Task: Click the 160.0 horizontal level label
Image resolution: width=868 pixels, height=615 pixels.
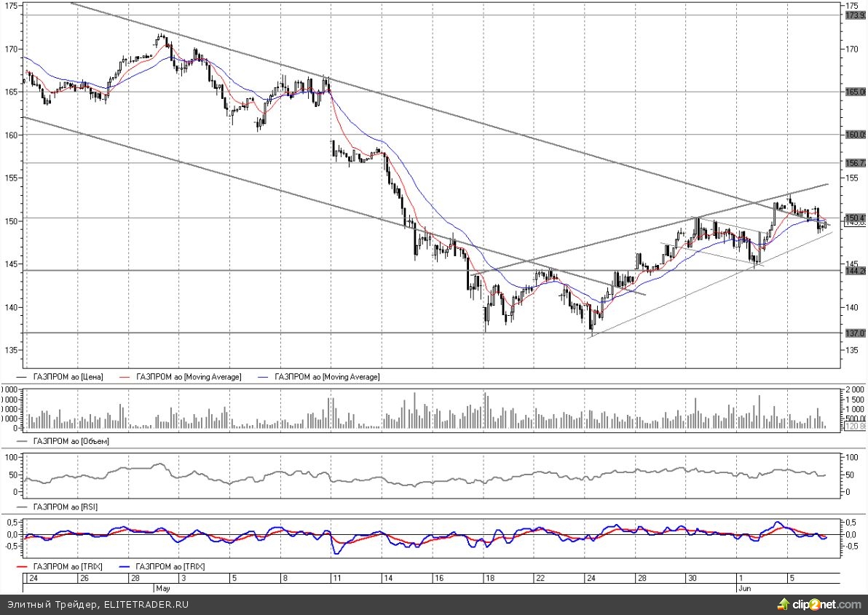Action: 854,135
